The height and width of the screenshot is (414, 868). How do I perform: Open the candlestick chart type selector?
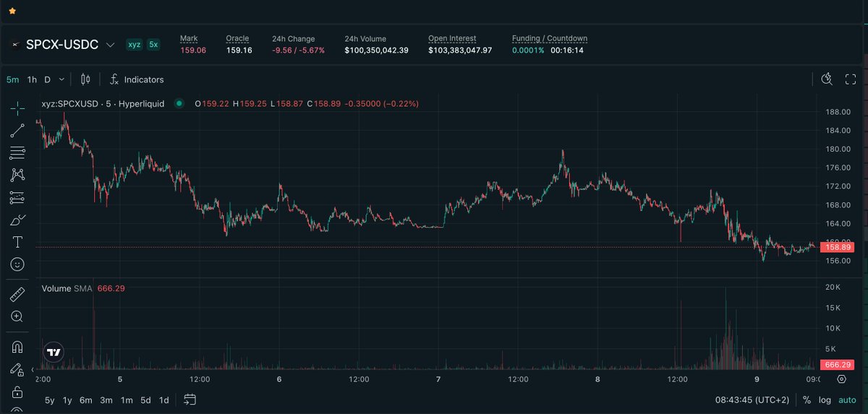click(x=85, y=79)
